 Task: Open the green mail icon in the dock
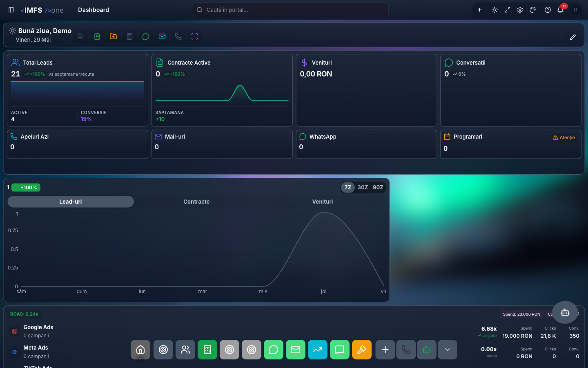(296, 350)
